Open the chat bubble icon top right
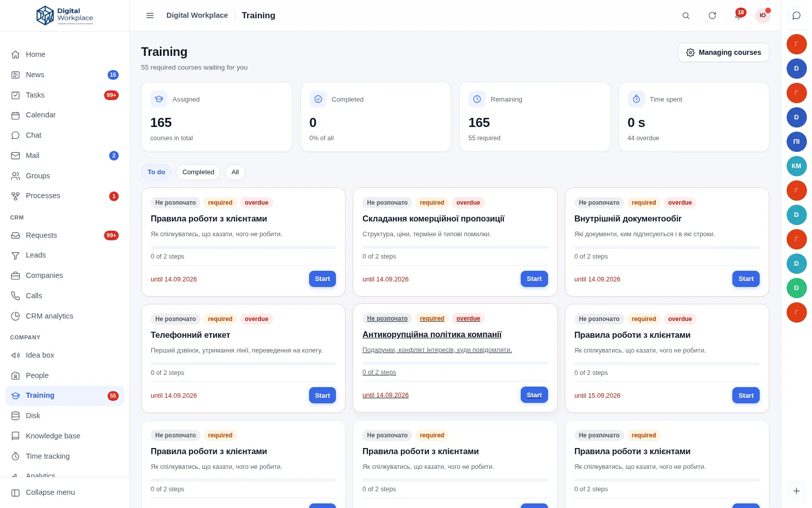Screen dimensions: 812x508 click(796, 16)
